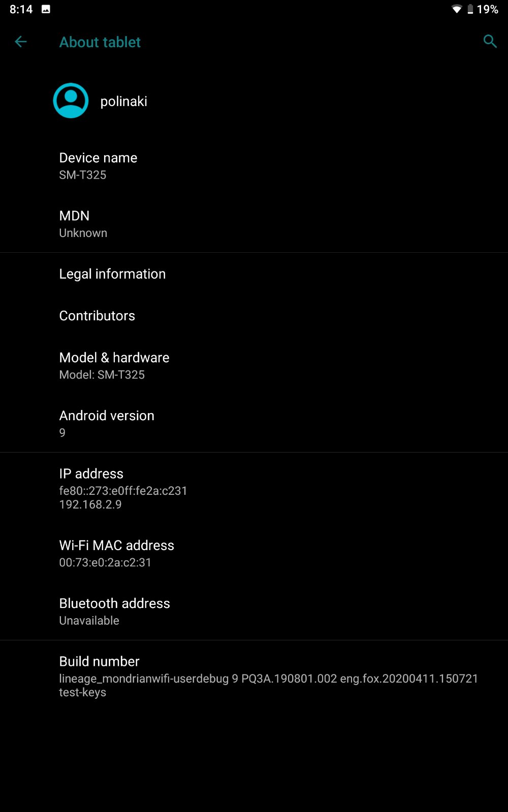
Task: Tap the About tablet title
Action: (x=100, y=42)
